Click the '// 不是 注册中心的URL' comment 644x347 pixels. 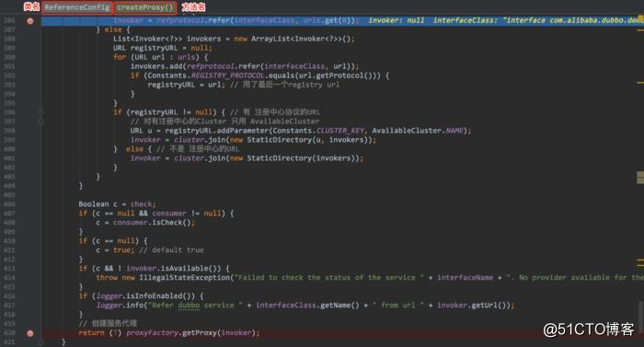(x=198, y=149)
